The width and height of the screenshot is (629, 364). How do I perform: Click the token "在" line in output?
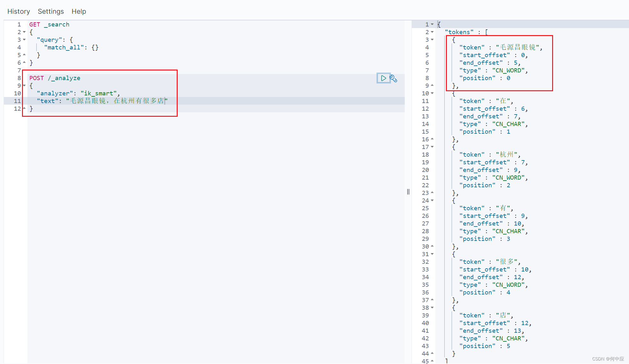486,101
